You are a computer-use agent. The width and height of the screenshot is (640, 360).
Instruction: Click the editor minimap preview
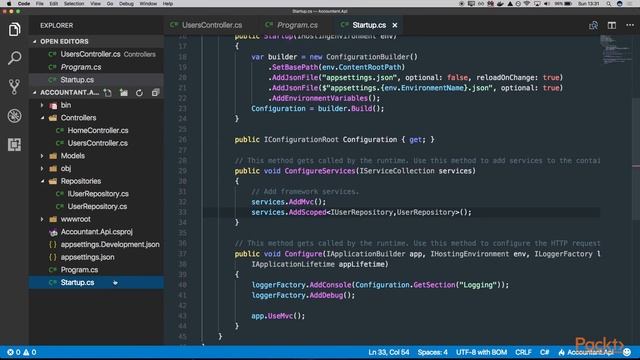616,50
